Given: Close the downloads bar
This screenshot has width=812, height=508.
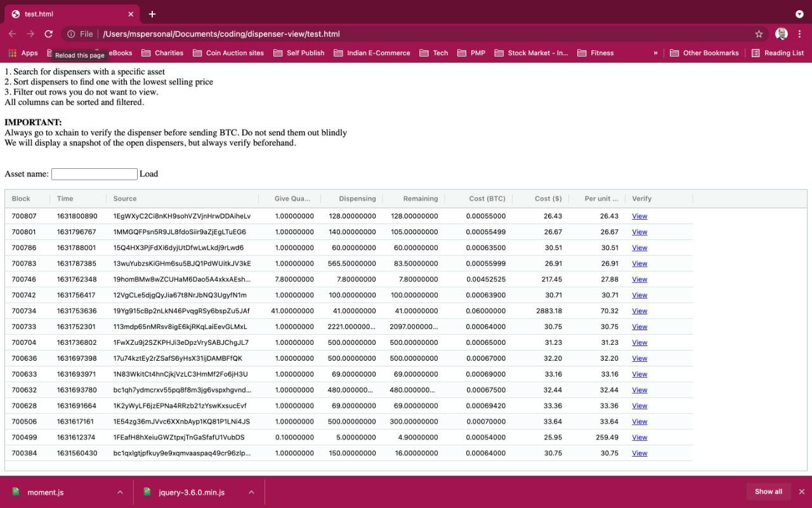Looking at the screenshot, I should click(x=802, y=491).
